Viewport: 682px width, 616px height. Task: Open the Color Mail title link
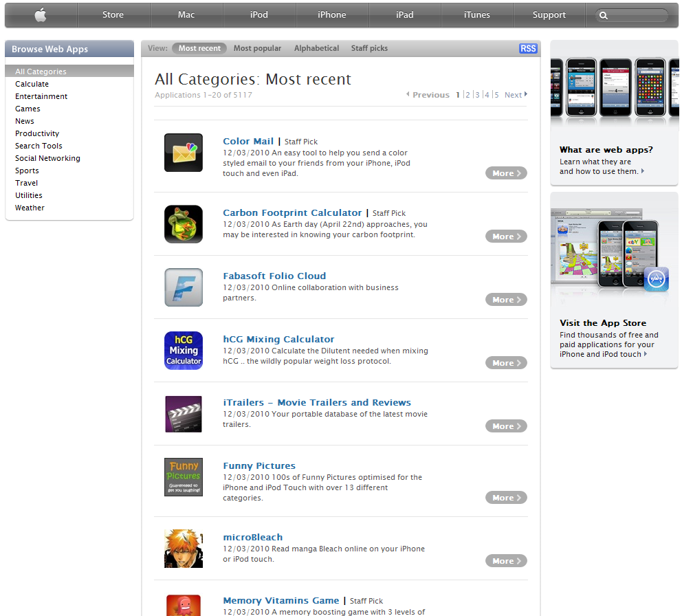pos(248,142)
